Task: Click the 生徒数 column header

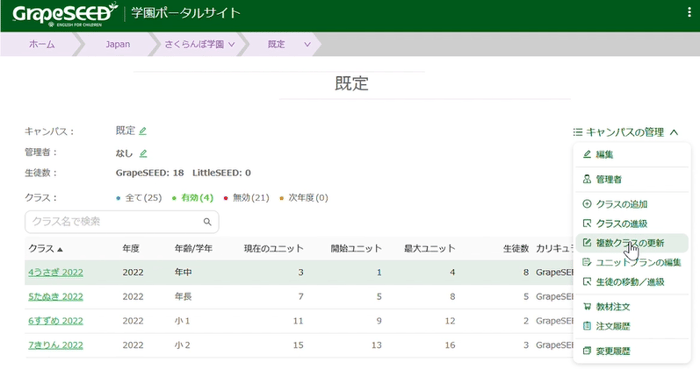Action: (x=516, y=249)
